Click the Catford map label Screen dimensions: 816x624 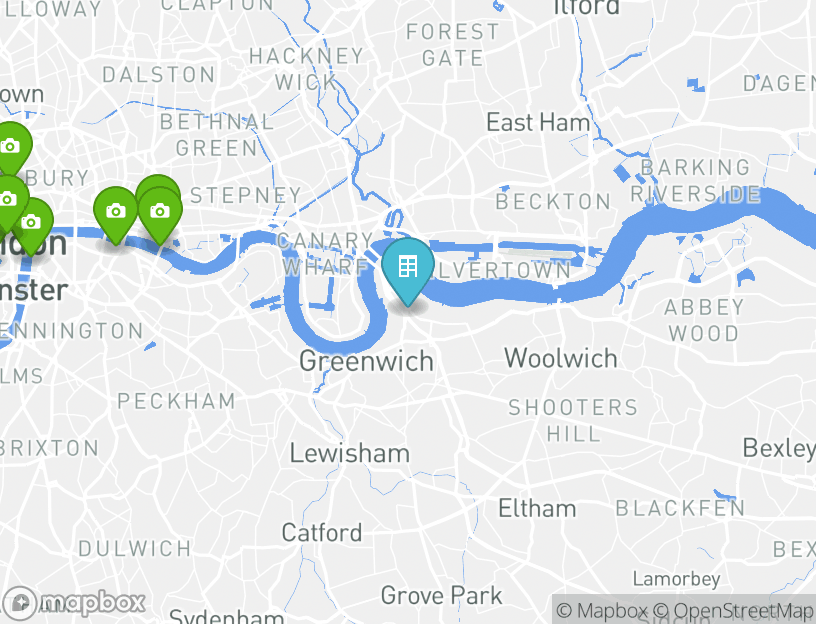322,533
